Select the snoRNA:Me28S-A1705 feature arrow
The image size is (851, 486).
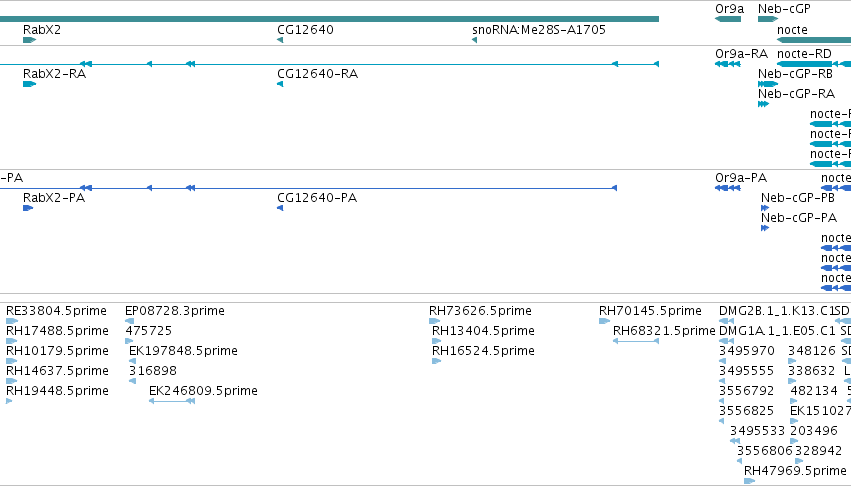[x=474, y=40]
